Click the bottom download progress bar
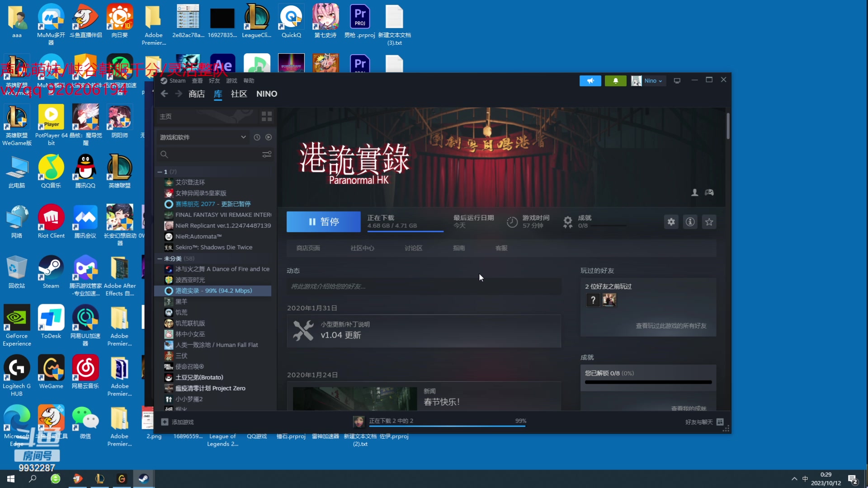Viewport: 868px width, 488px height. point(447,426)
